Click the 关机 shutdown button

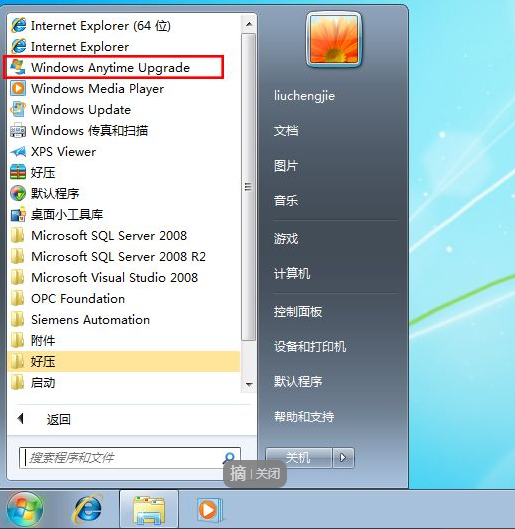coord(299,458)
